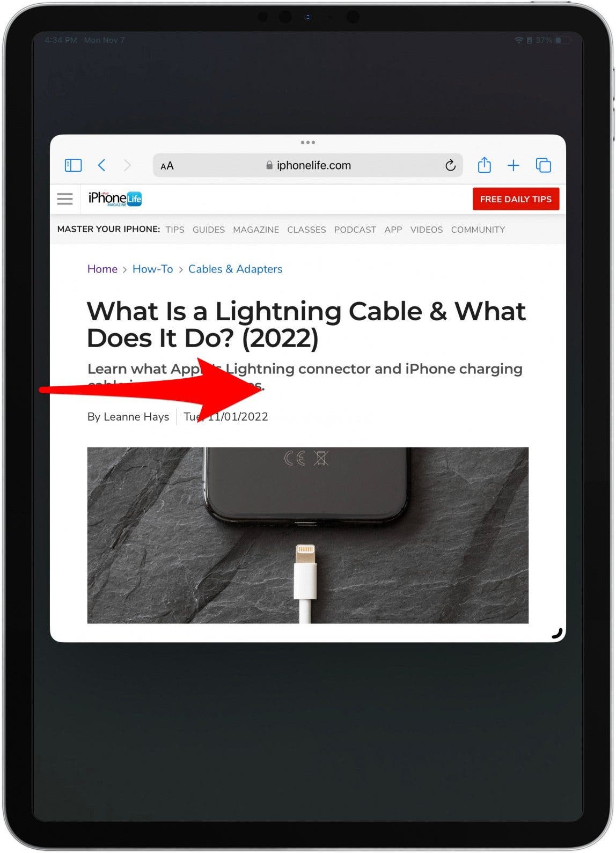Reload the page with the refresh icon

click(x=450, y=165)
